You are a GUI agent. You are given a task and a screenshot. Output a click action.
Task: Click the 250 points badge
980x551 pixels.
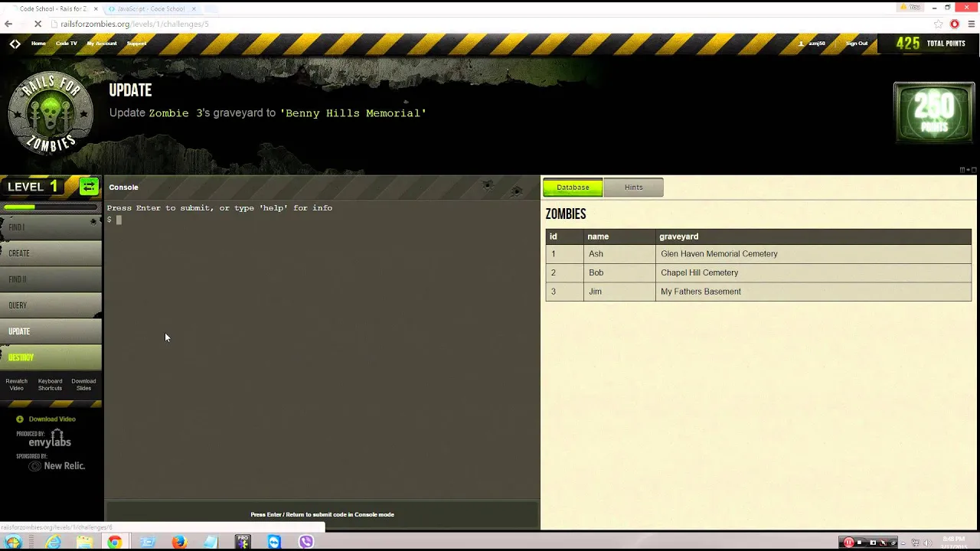934,112
